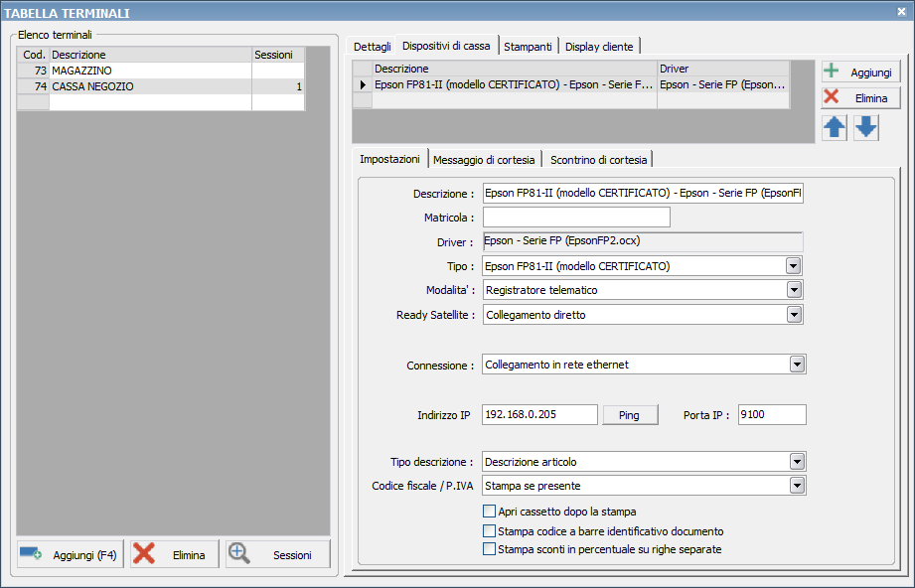Expand the Tipo dropdown
This screenshot has width=915, height=588.
793,266
